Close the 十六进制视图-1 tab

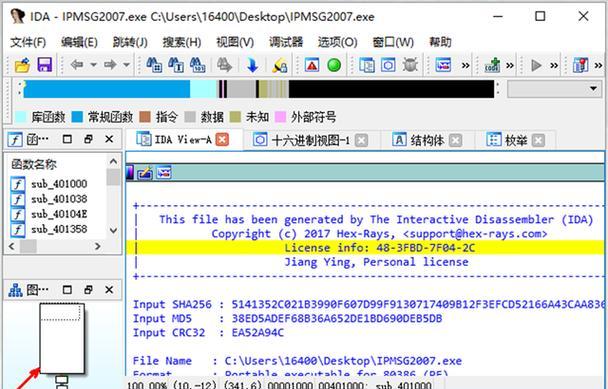361,140
